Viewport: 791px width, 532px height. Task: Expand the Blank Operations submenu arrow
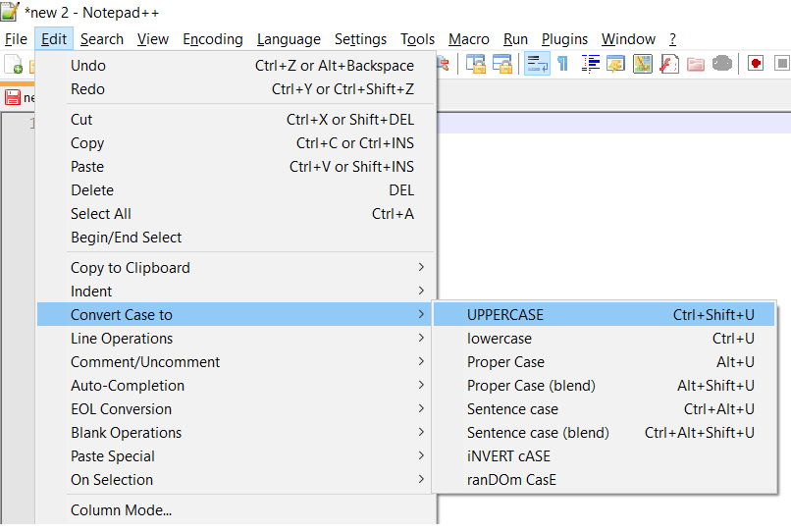click(421, 432)
